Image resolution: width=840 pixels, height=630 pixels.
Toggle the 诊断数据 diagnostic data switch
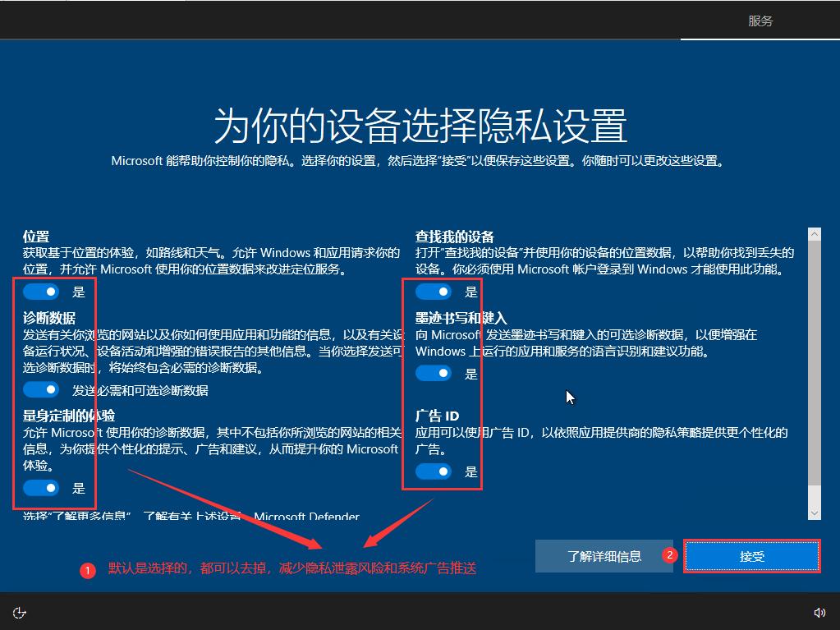(41, 390)
